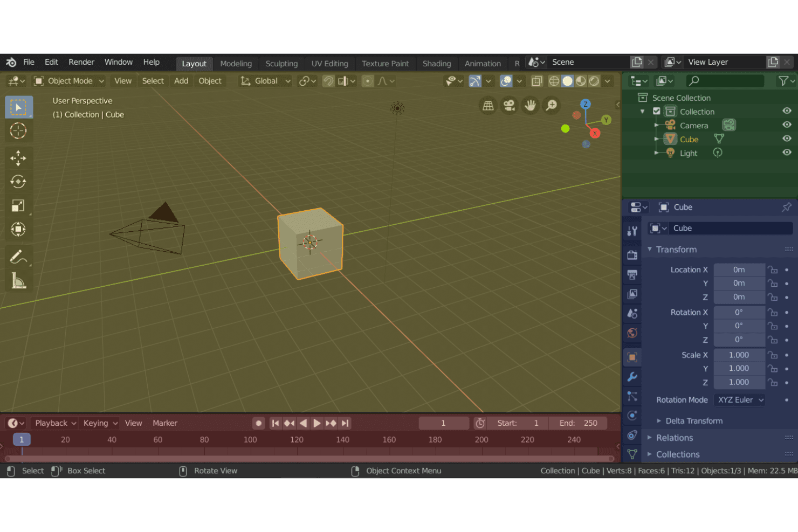This screenshot has width=798, height=532.
Task: Open the Output properties printer tab
Action: pyautogui.click(x=632, y=275)
